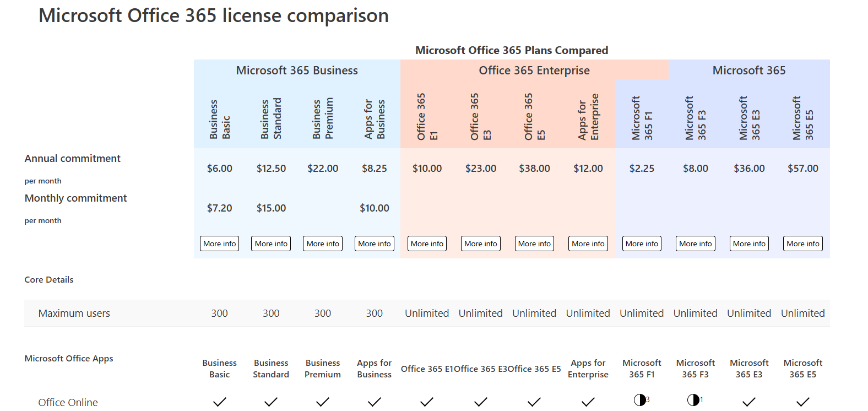868x411 pixels.
Task: Open More info for Microsoft 365 F1
Action: [642, 244]
